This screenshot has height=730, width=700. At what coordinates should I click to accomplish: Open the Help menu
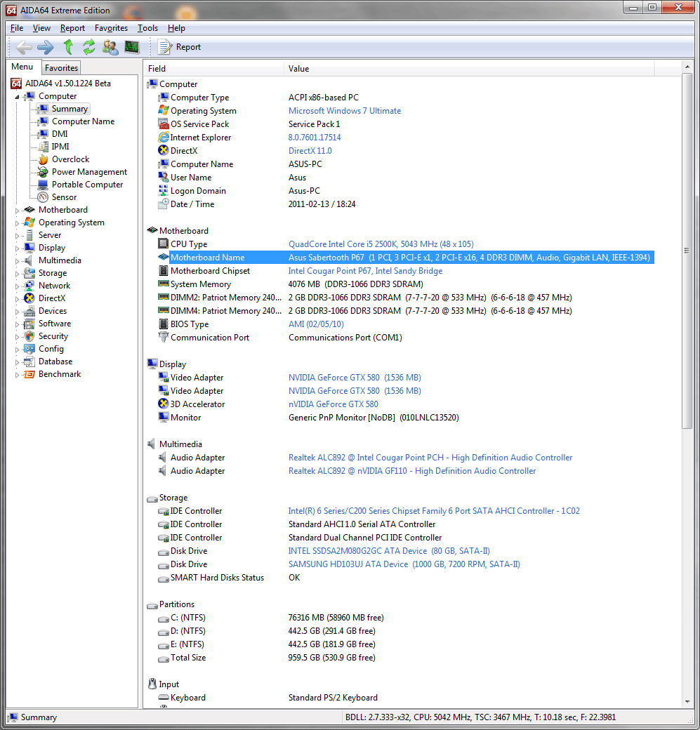176,28
